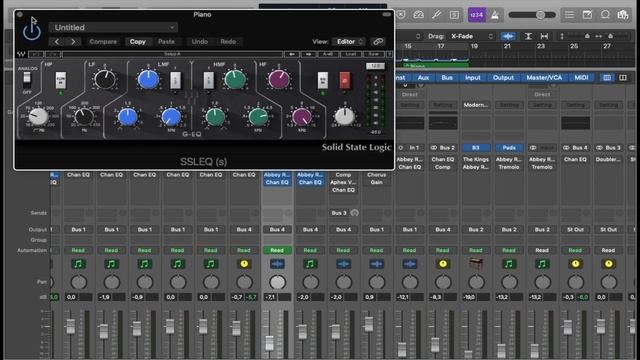Click the Waves logo in plugin toolbar

(21, 54)
